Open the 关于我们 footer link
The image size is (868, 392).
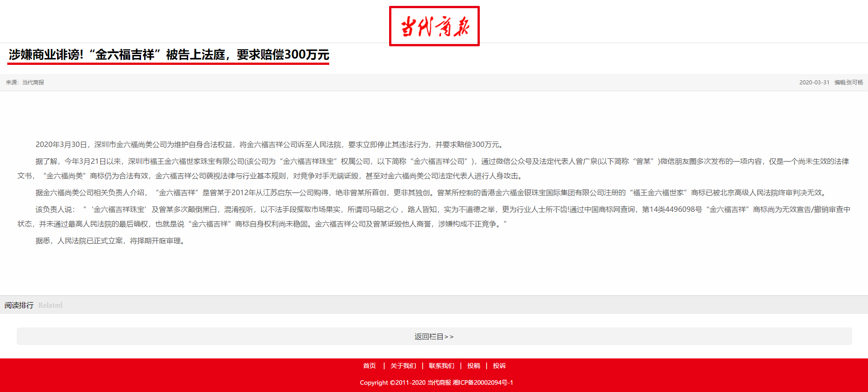coord(403,366)
